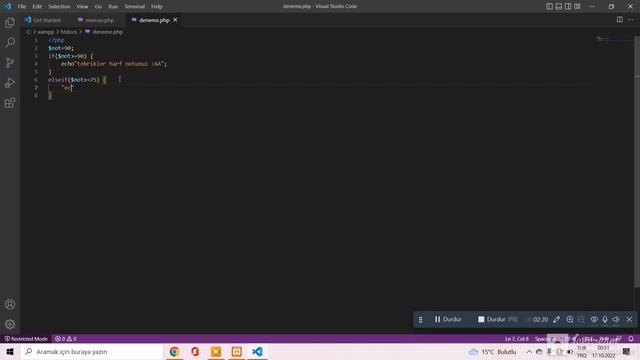Toggle the bottom panel layout icon
640x360 pixels.
[559, 7]
